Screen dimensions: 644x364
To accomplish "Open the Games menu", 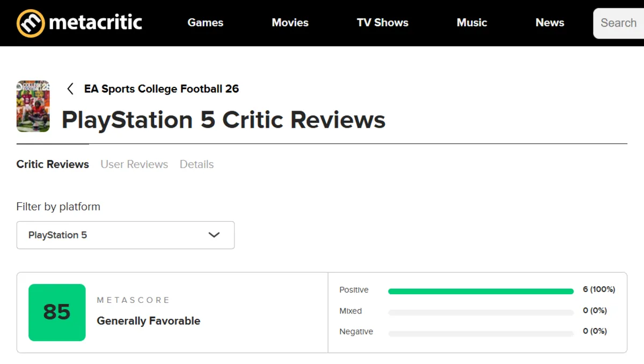I will 205,23.
